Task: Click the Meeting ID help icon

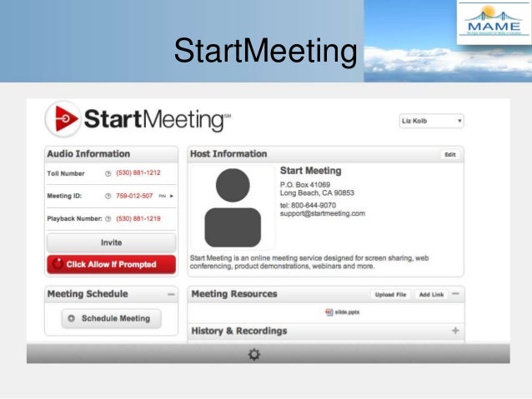Action: (108, 196)
